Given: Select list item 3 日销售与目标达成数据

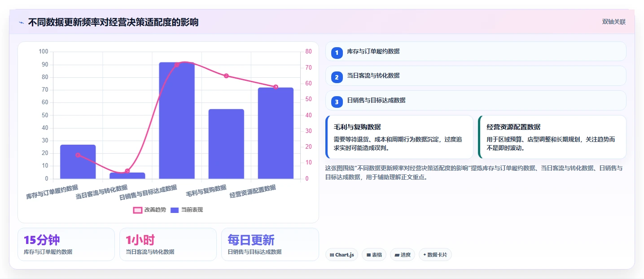Looking at the screenshot, I should tap(476, 100).
